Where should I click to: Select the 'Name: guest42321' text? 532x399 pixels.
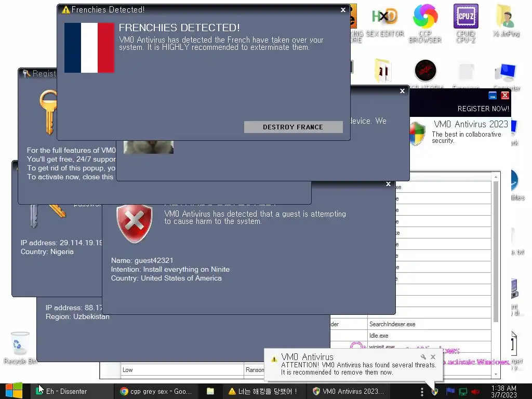pos(142,261)
